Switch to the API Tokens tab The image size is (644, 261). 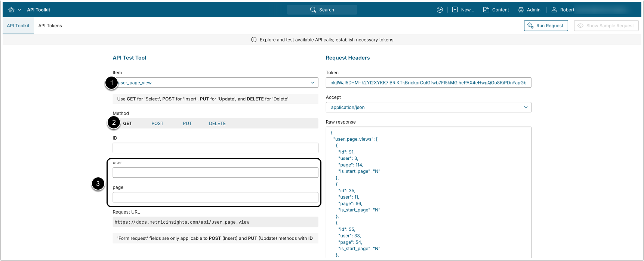click(x=50, y=26)
